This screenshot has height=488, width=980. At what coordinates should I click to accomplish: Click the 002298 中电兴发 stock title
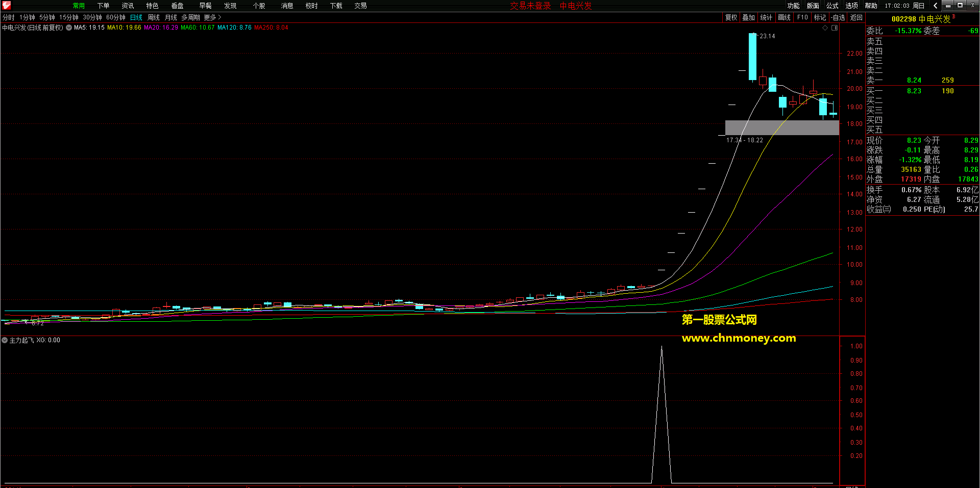click(x=921, y=19)
